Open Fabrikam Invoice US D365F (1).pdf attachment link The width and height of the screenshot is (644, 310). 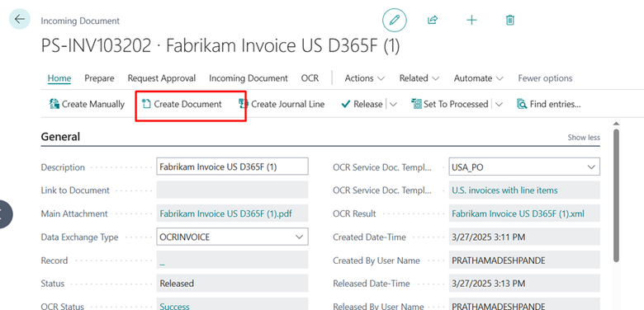[226, 214]
